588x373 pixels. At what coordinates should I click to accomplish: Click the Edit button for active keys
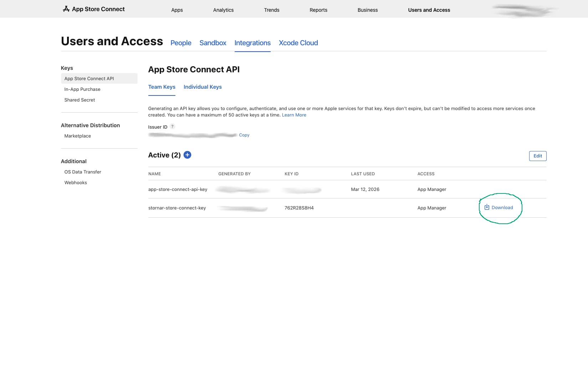coord(538,156)
